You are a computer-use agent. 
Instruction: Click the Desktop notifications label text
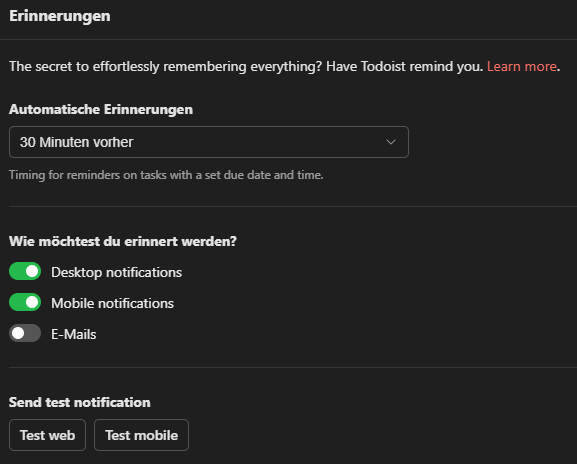point(116,272)
